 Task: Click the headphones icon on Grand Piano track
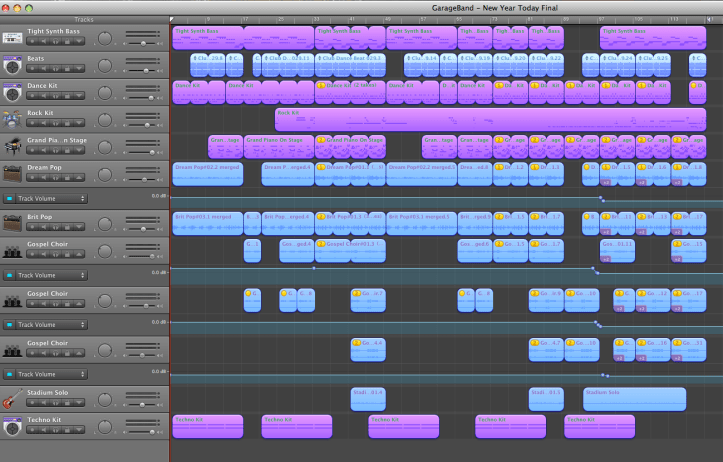click(x=56, y=150)
